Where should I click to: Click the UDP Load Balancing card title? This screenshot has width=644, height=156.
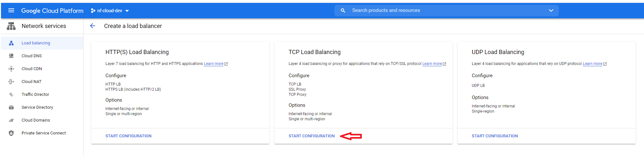(x=498, y=52)
